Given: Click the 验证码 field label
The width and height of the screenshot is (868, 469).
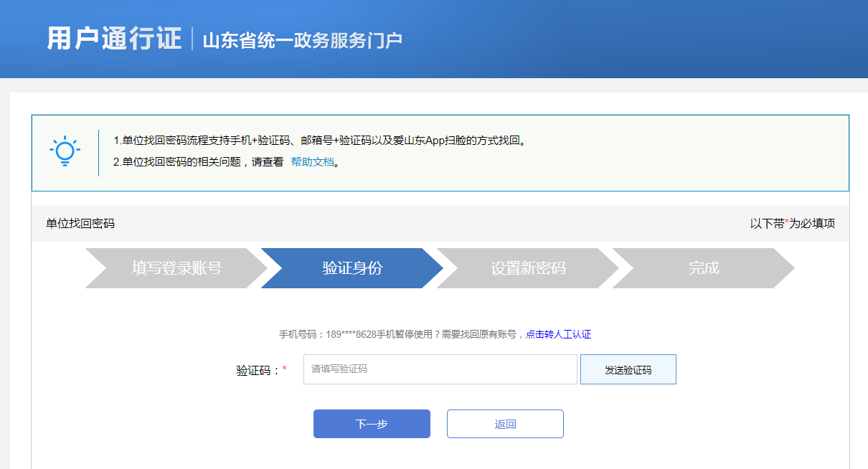Looking at the screenshot, I should coord(258,371).
